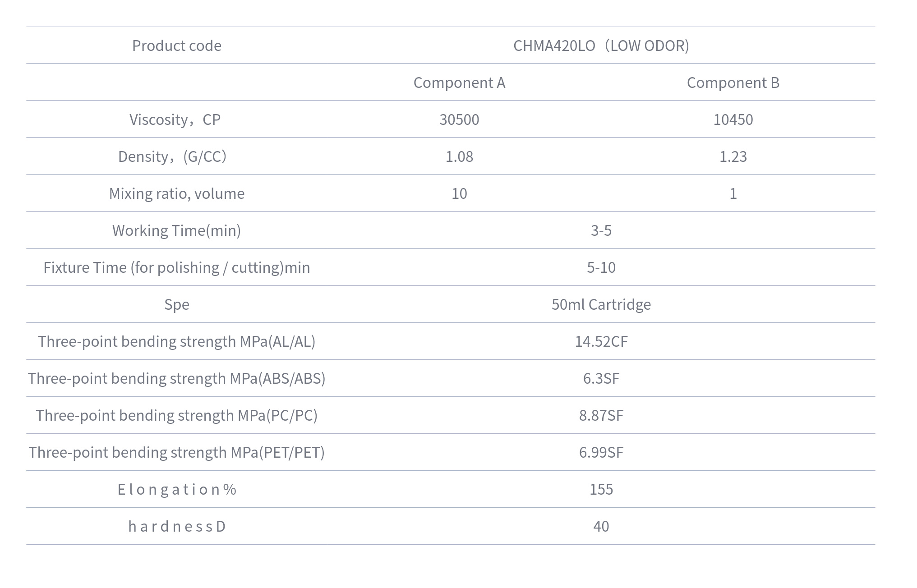Select the CHMA420LO (LOW ODOR) text

(601, 46)
